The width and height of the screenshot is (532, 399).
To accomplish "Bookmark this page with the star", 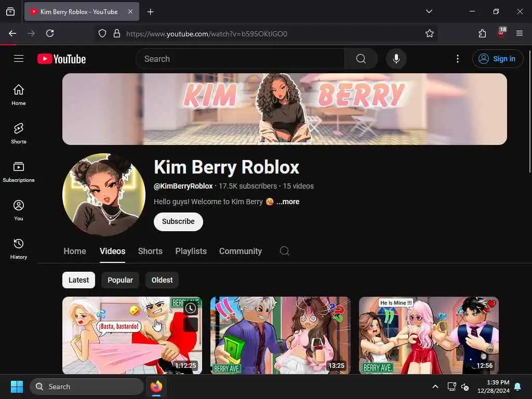I will coord(430,33).
